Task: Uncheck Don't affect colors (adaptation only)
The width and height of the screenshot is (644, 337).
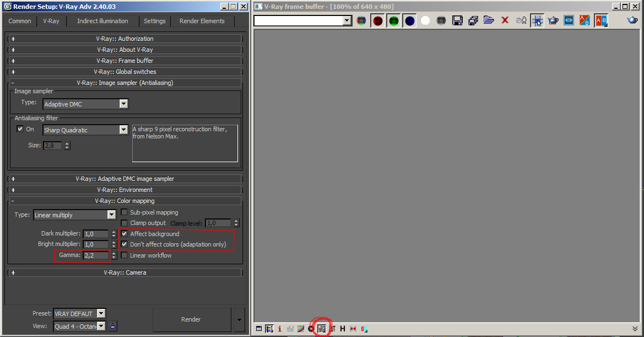Action: pos(124,244)
